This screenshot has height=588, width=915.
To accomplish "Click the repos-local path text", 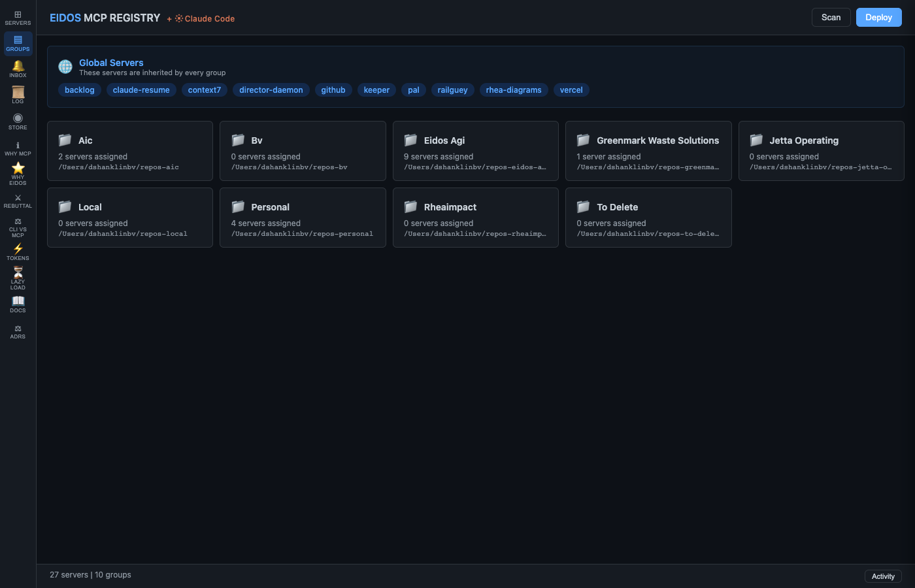I will pos(123,234).
